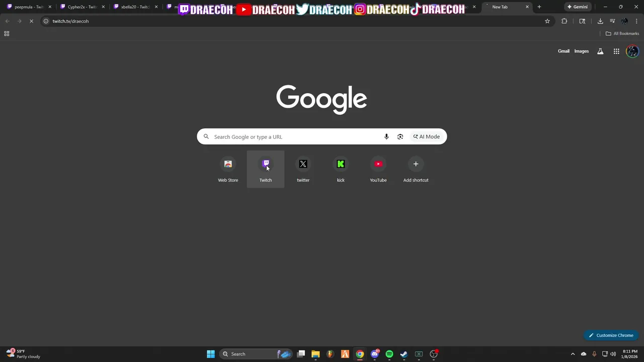Close the peepmula tab
Image resolution: width=644 pixels, height=362 pixels.
click(50, 7)
